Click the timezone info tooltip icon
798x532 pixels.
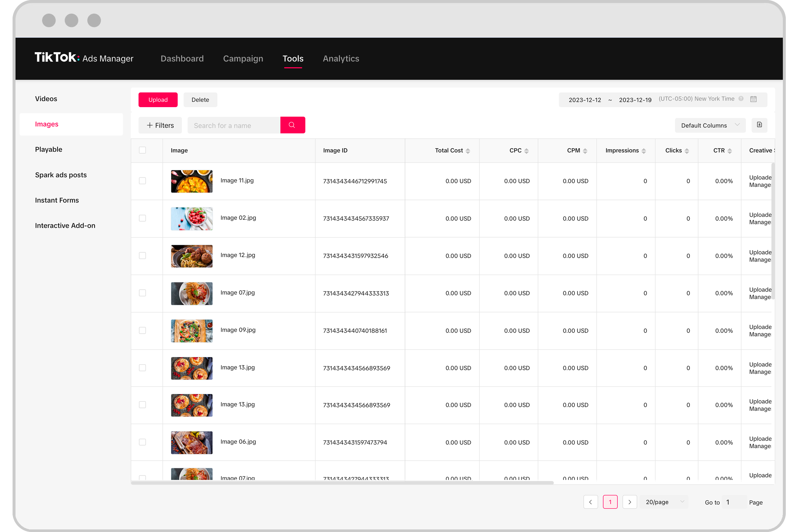(741, 99)
